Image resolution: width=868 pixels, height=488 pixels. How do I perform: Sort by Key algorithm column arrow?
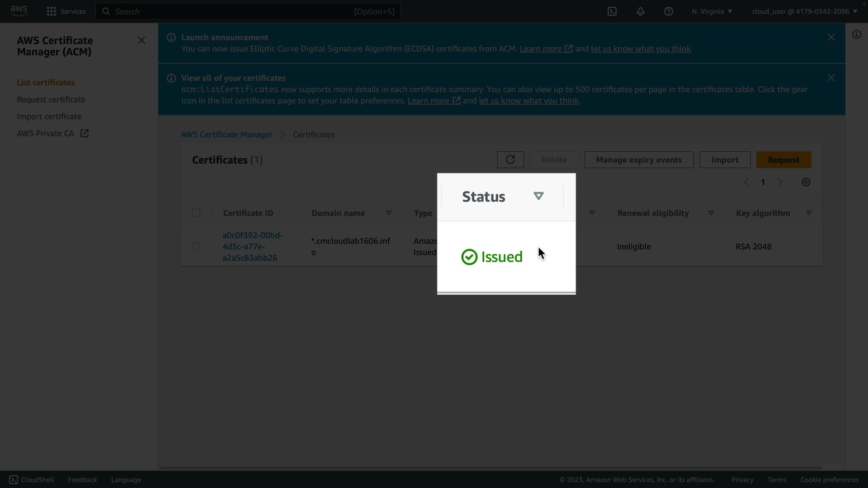click(809, 213)
